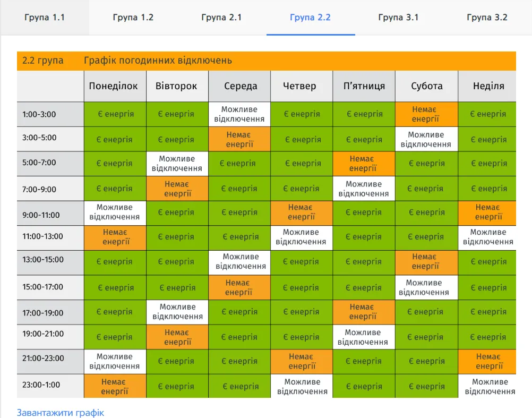Viewport: 532px width, 418px height.
Task: Switch to the Група 1.1 tab
Action: click(x=45, y=18)
